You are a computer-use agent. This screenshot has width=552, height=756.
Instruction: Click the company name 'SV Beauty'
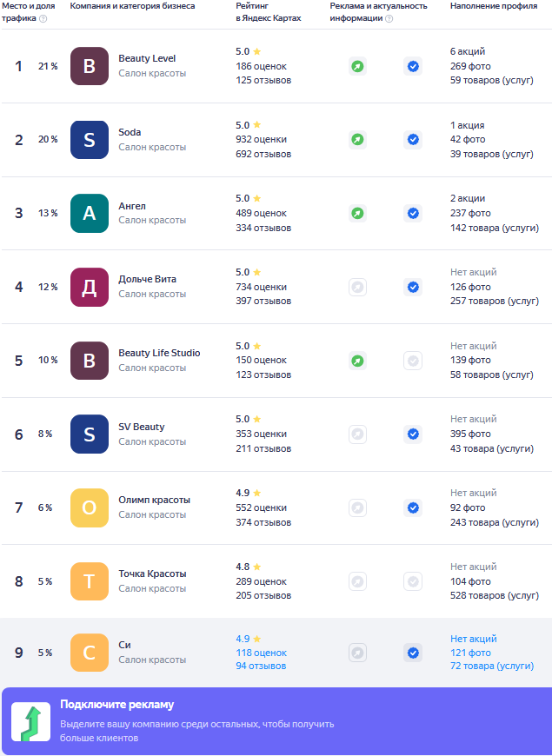[142, 427]
